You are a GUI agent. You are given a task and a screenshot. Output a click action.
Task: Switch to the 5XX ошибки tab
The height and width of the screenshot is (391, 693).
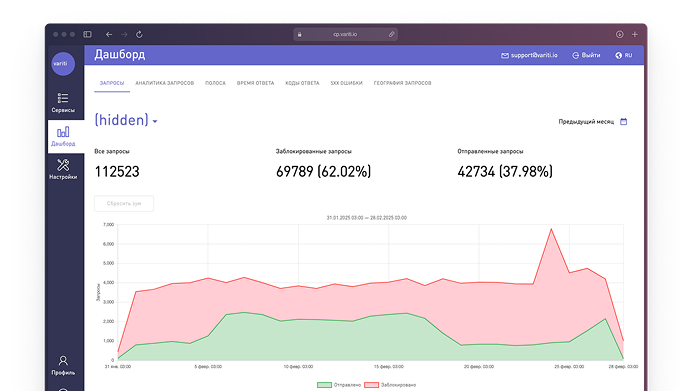click(x=346, y=83)
